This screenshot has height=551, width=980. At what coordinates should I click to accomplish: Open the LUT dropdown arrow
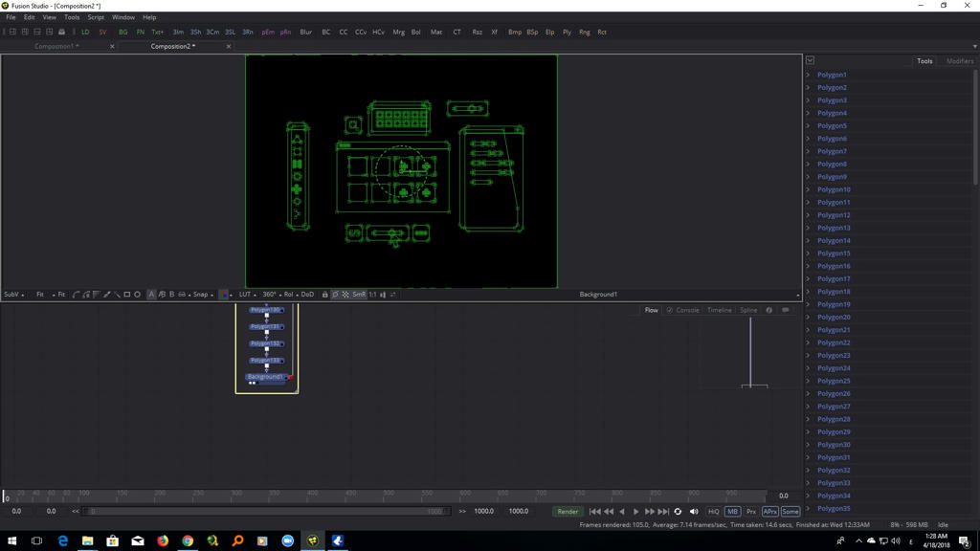[255, 295]
